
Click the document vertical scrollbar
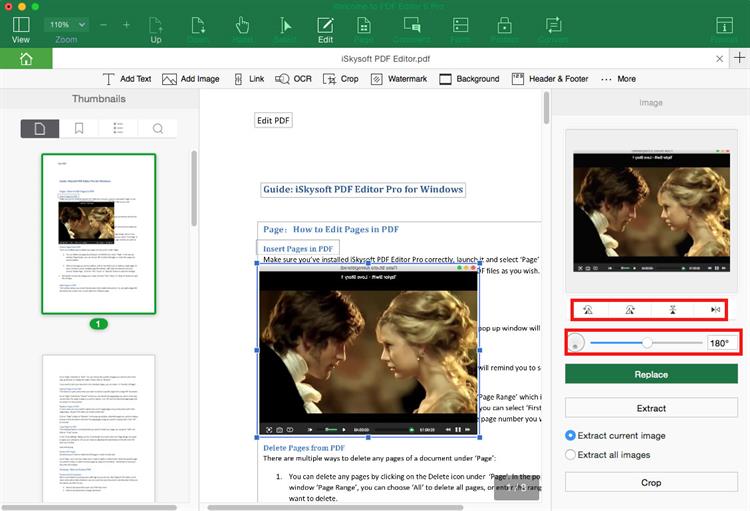(x=546, y=108)
